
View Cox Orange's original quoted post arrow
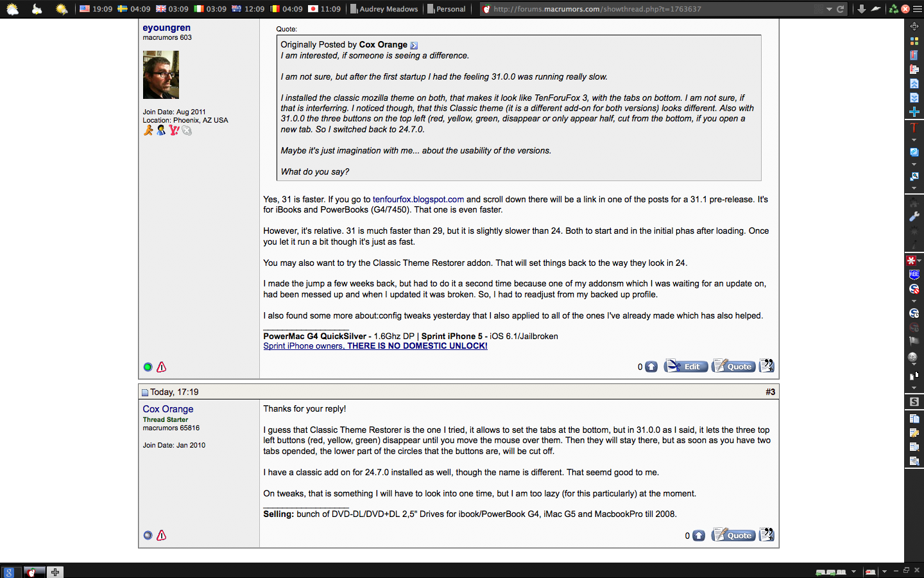pyautogui.click(x=414, y=45)
